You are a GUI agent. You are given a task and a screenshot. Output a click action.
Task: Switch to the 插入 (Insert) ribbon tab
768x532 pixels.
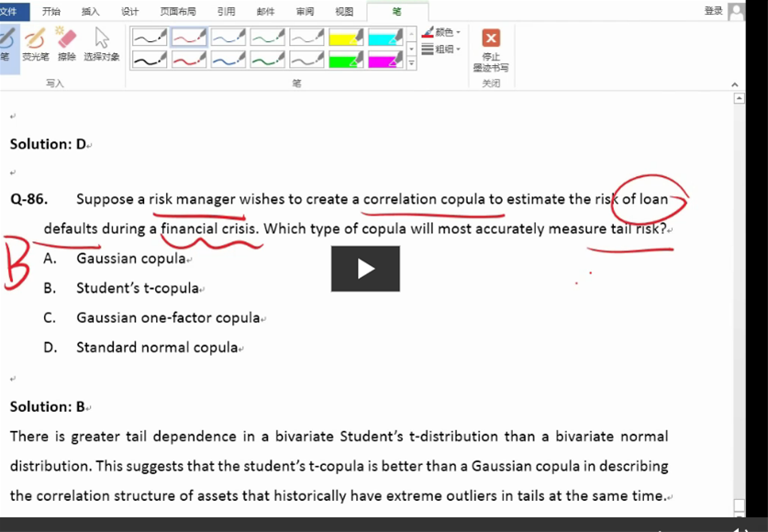click(91, 11)
